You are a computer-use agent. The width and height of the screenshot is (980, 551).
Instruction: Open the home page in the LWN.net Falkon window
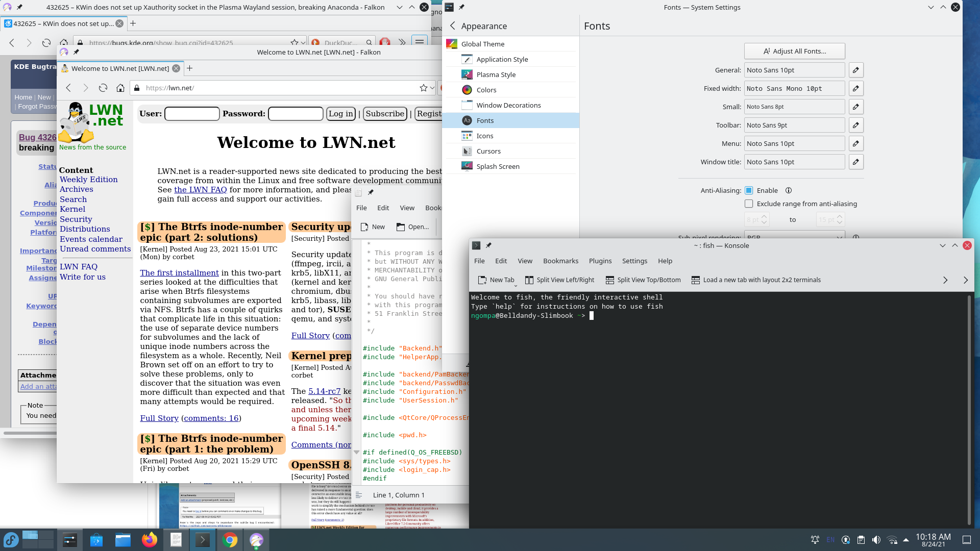[120, 88]
